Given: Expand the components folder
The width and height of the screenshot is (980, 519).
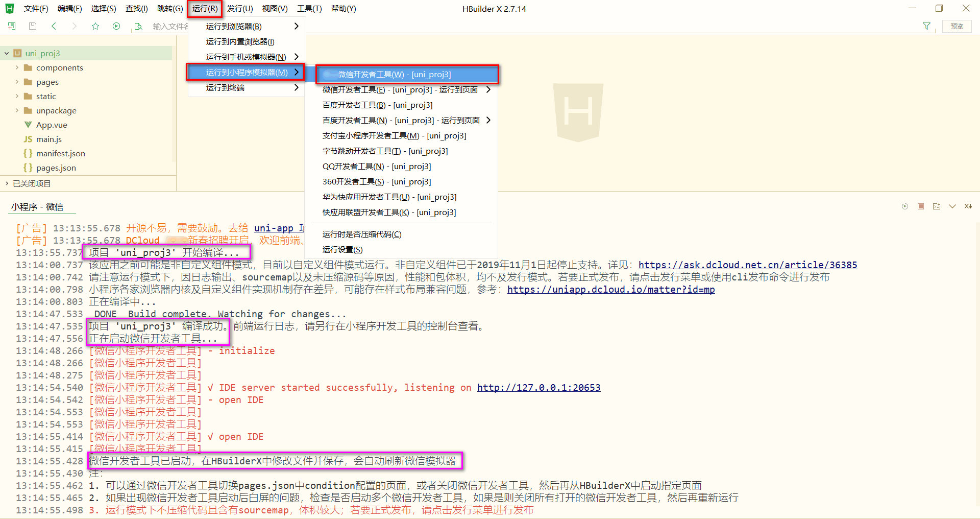Looking at the screenshot, I should click(17, 67).
